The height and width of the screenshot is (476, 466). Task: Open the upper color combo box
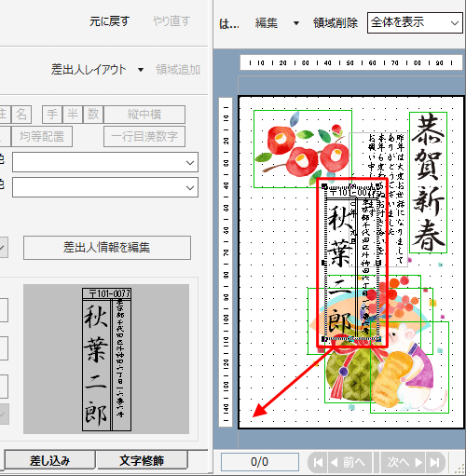coord(105,162)
